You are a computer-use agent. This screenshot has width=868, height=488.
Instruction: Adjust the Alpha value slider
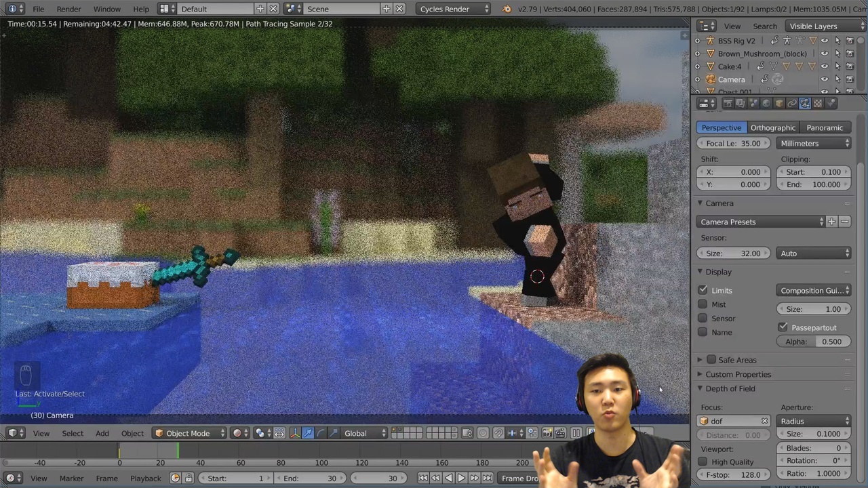click(814, 342)
